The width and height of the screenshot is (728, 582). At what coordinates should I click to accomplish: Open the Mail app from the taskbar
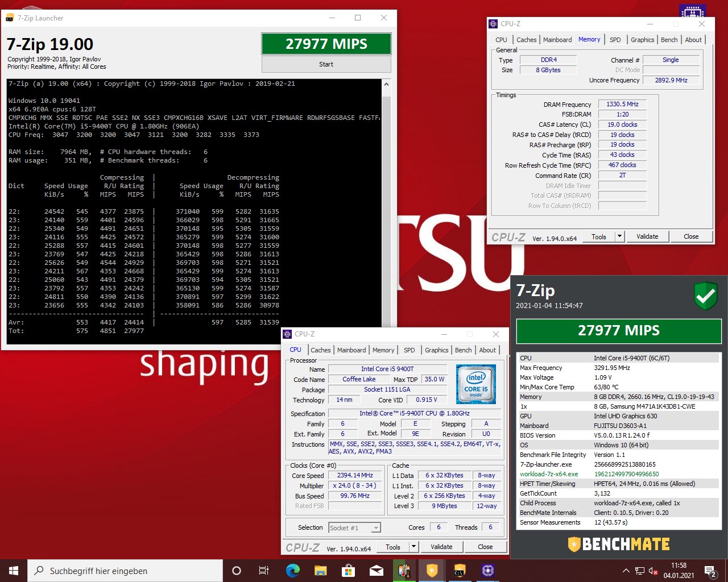coord(376,571)
